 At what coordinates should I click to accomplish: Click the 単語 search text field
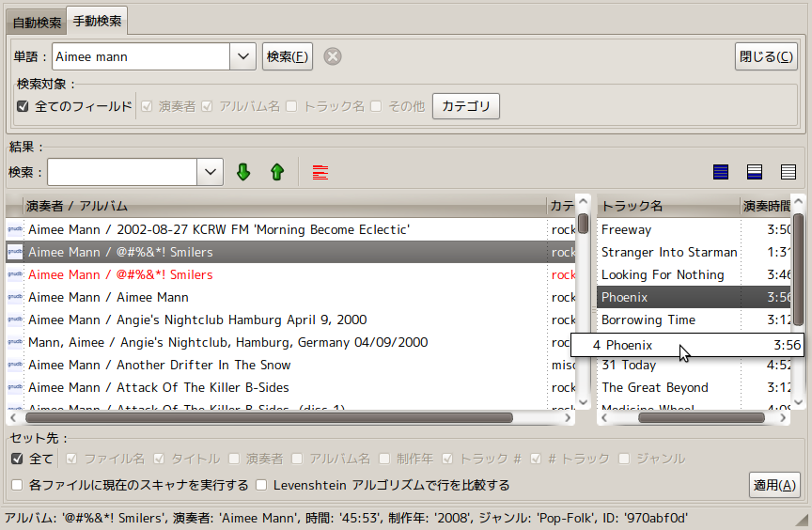point(141,56)
